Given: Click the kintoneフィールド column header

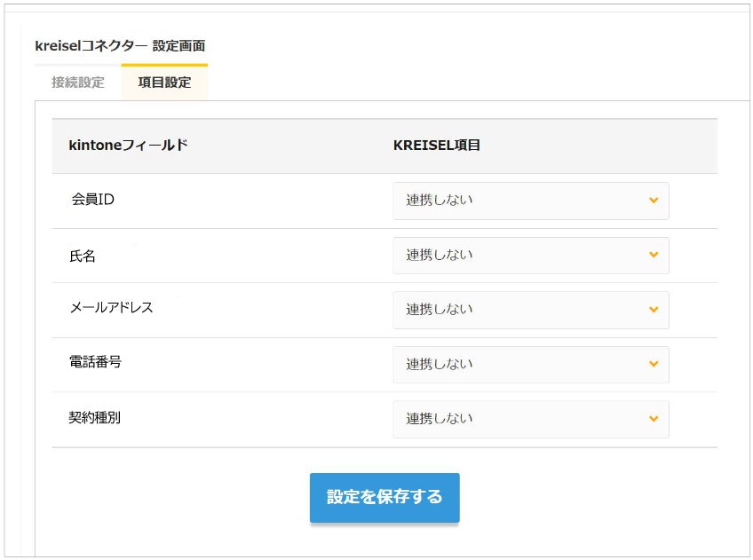Looking at the screenshot, I should pos(128,145).
